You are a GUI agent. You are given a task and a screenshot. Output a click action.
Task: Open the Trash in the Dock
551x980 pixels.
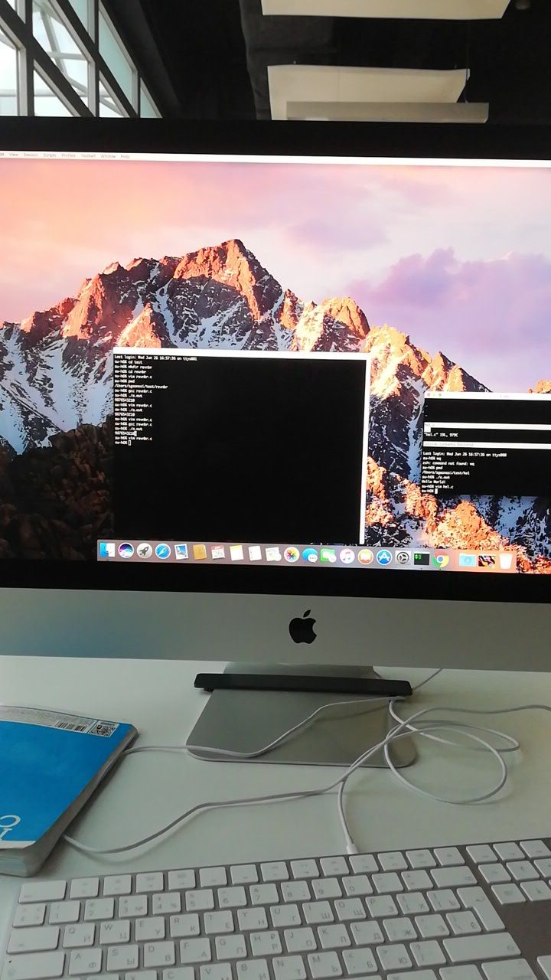(507, 561)
